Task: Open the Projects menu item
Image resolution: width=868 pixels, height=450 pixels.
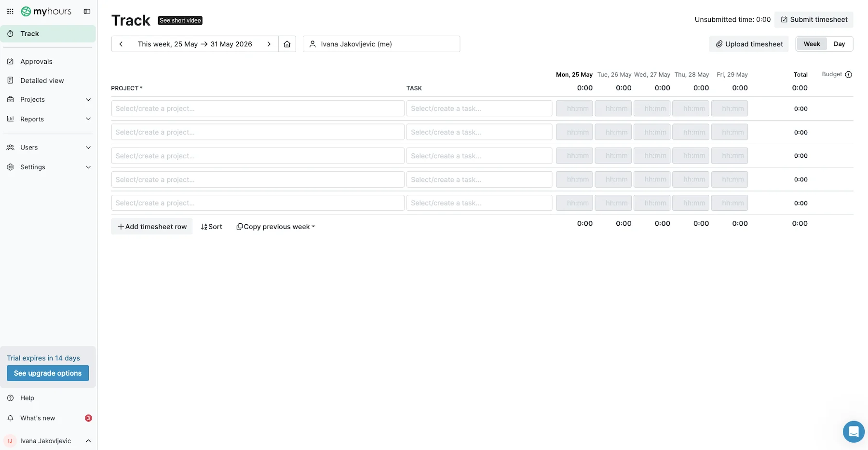Action: tap(32, 99)
